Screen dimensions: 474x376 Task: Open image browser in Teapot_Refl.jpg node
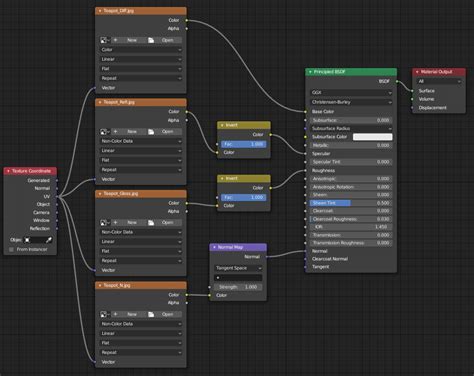(105, 132)
